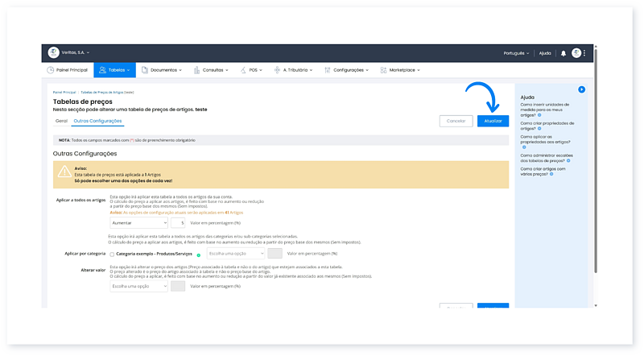Click the Cancelar button
The width and height of the screenshot is (644, 356).
456,121
